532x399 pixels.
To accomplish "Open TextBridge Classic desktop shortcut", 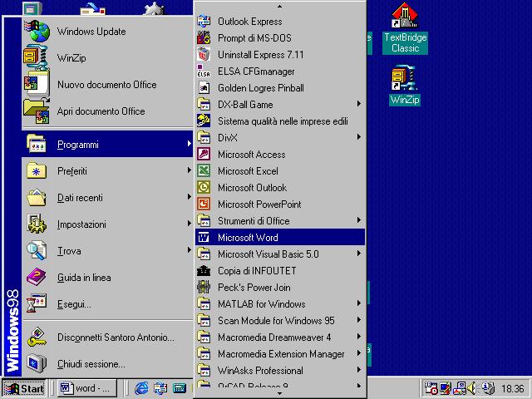I will pyautogui.click(x=405, y=28).
